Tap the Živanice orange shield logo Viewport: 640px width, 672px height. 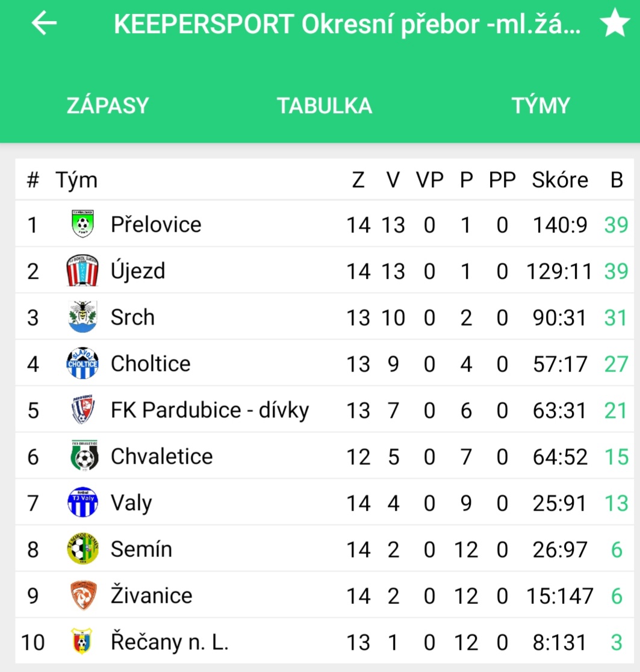83,595
